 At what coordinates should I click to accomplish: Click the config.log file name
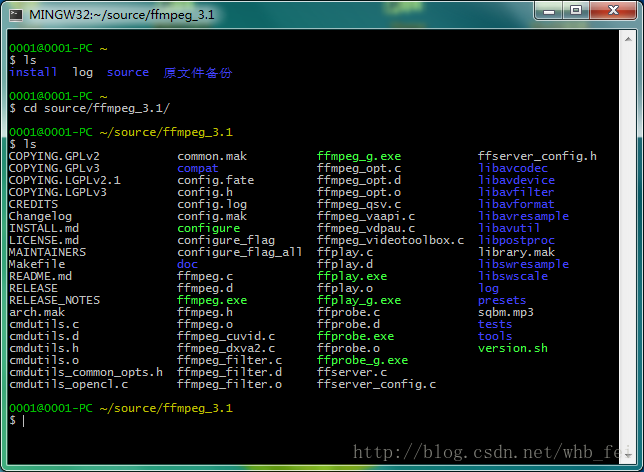pos(212,204)
